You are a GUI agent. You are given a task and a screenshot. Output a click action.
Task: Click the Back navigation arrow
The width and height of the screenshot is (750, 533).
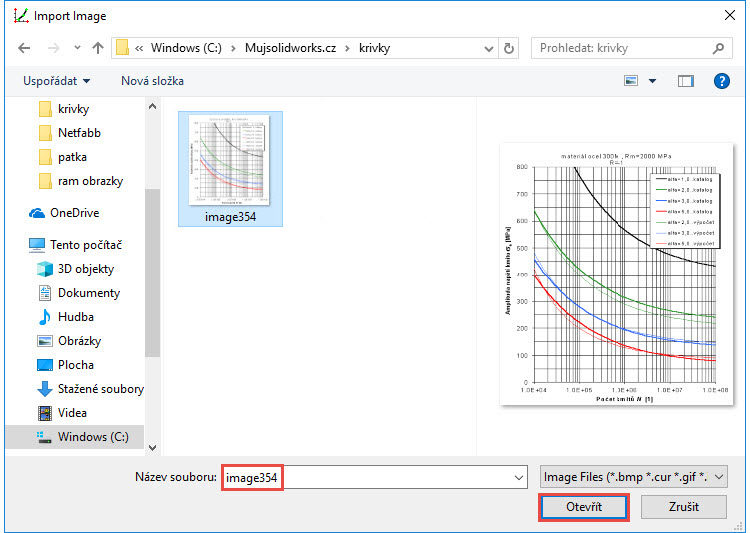pyautogui.click(x=24, y=48)
